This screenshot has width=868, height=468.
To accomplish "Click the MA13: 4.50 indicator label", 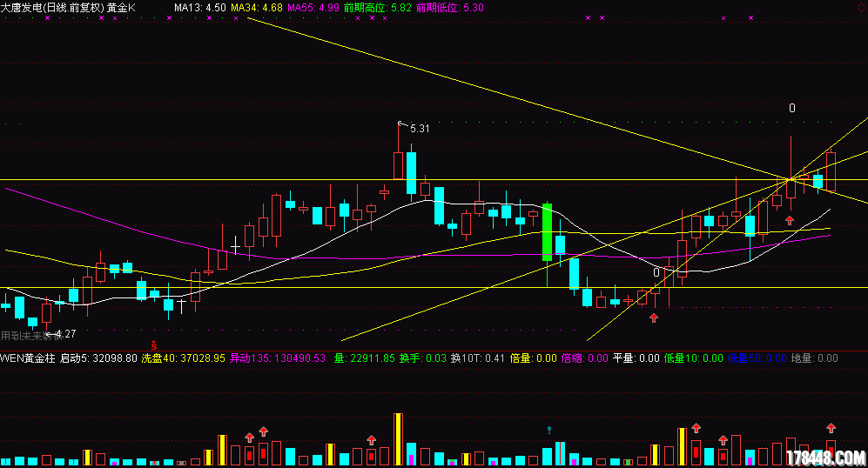I will (200, 8).
